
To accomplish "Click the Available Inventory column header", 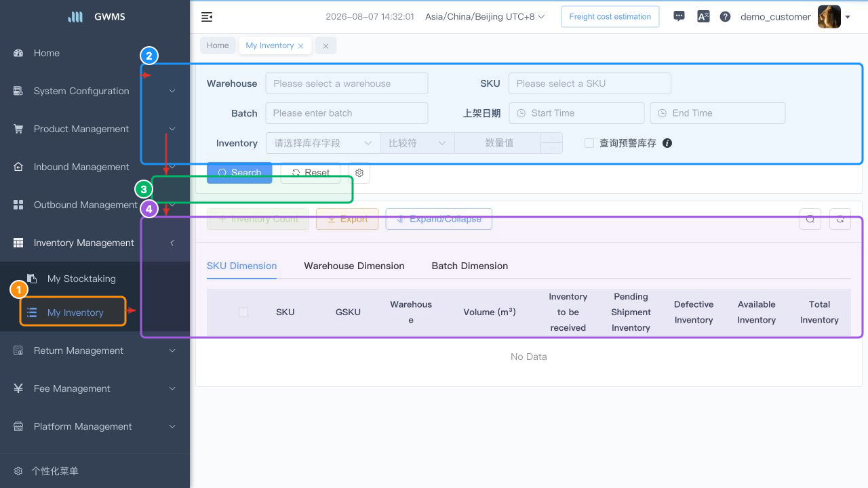I will 756,312.
